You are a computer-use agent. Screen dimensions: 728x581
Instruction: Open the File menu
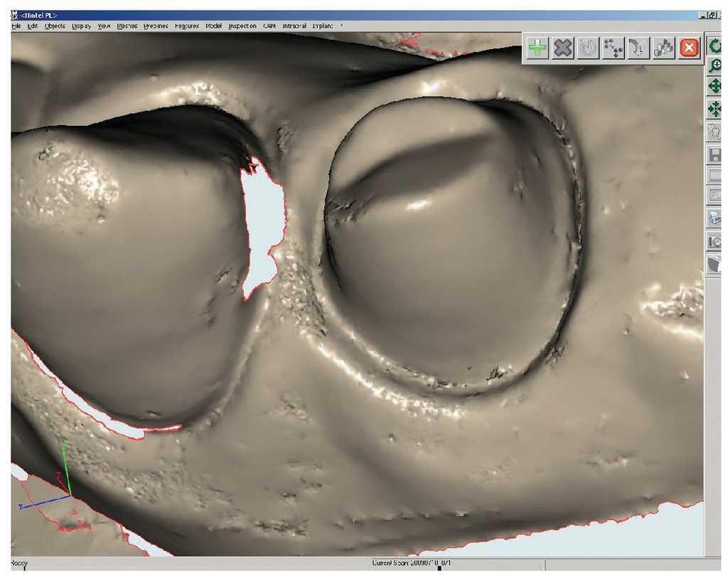coord(16,26)
